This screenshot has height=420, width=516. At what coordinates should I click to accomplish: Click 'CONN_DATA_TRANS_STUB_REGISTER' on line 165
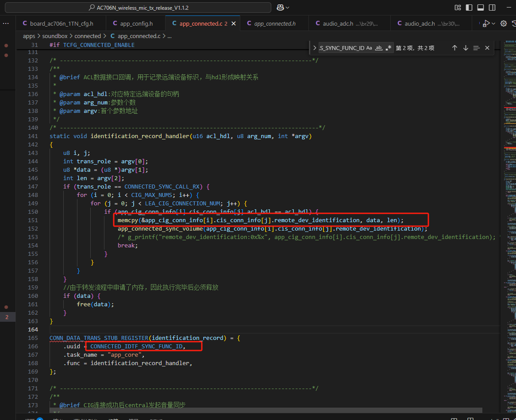pyautogui.click(x=99, y=338)
